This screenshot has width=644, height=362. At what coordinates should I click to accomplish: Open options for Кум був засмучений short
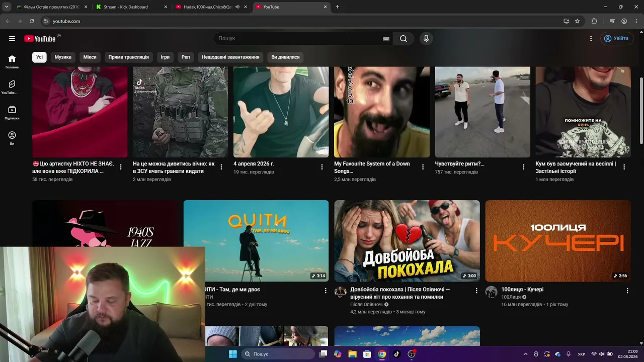point(624,167)
